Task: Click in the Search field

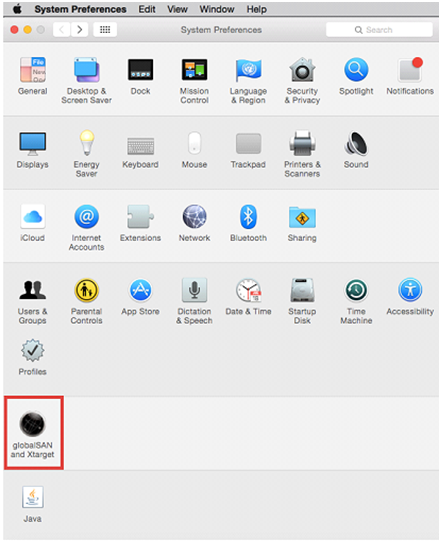Action: click(379, 30)
